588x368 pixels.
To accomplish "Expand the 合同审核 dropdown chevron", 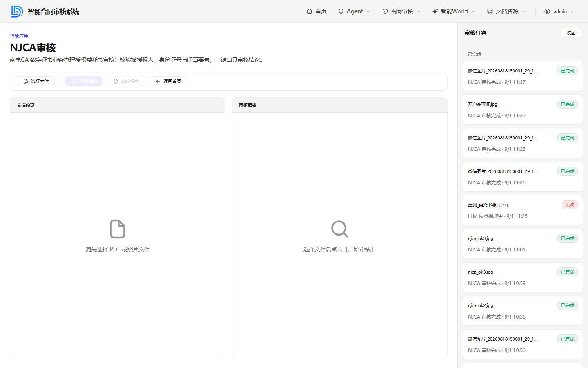I will tap(419, 11).
